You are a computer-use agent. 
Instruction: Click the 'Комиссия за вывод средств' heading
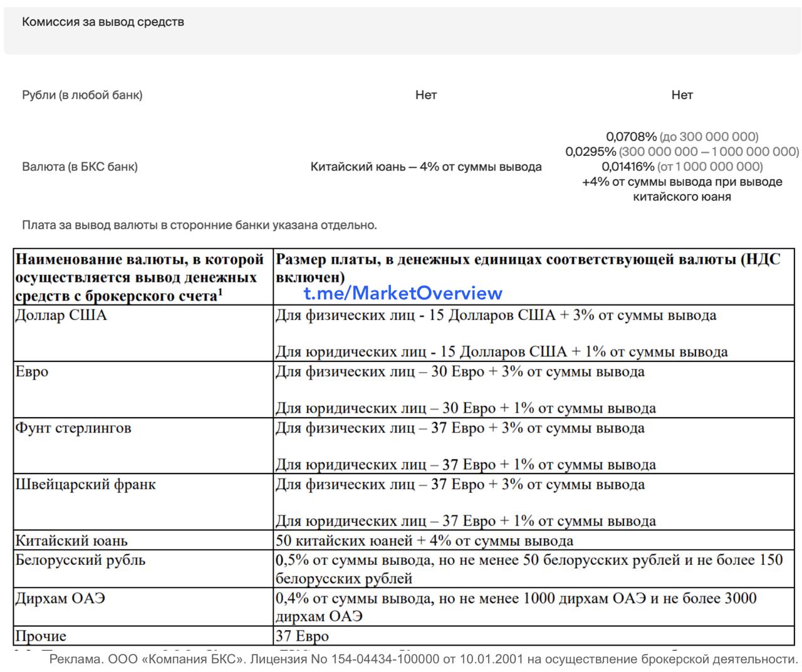pos(103,22)
